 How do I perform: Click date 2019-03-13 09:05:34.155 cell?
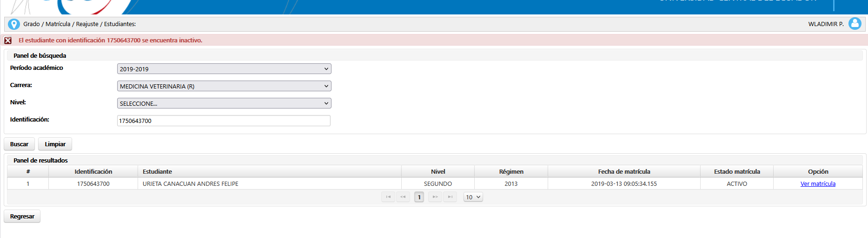click(624, 184)
